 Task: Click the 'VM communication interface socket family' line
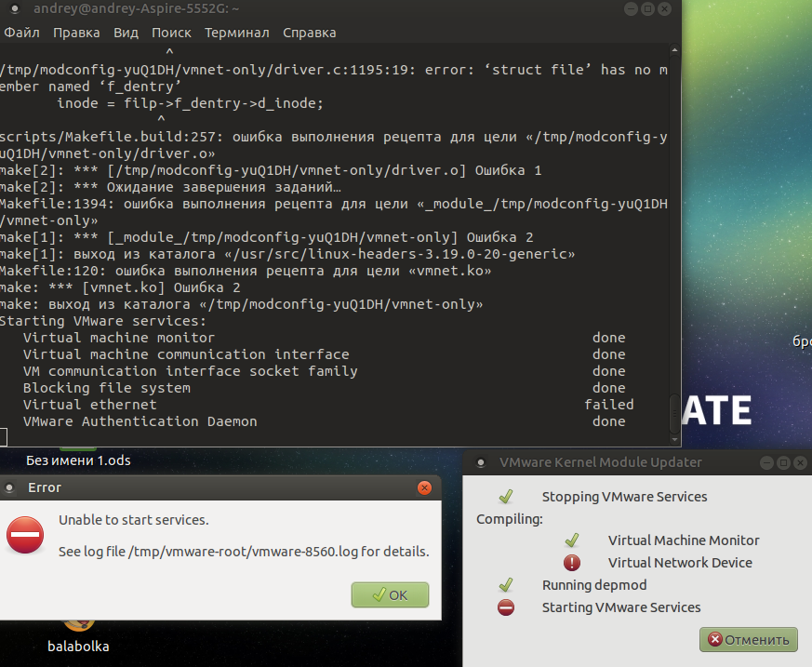190,371
